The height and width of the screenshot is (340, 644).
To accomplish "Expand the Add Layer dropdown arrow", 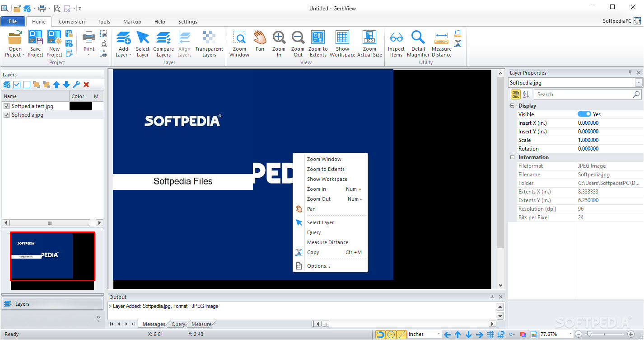I will click(130, 55).
